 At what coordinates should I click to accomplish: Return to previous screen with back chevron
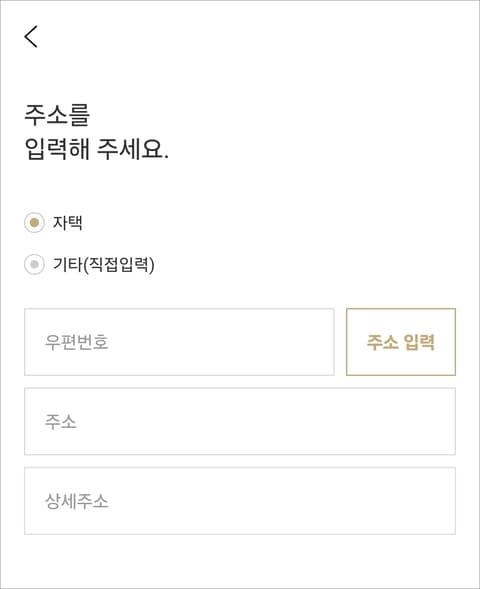pyautogui.click(x=31, y=36)
